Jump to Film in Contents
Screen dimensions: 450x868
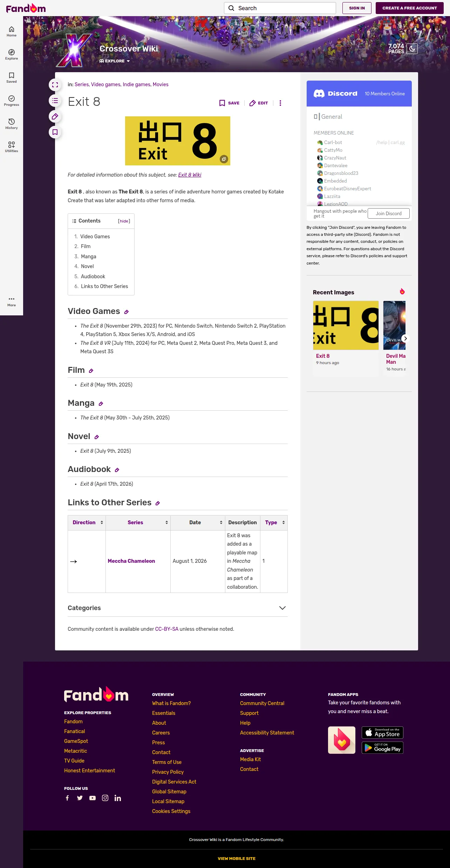point(86,246)
